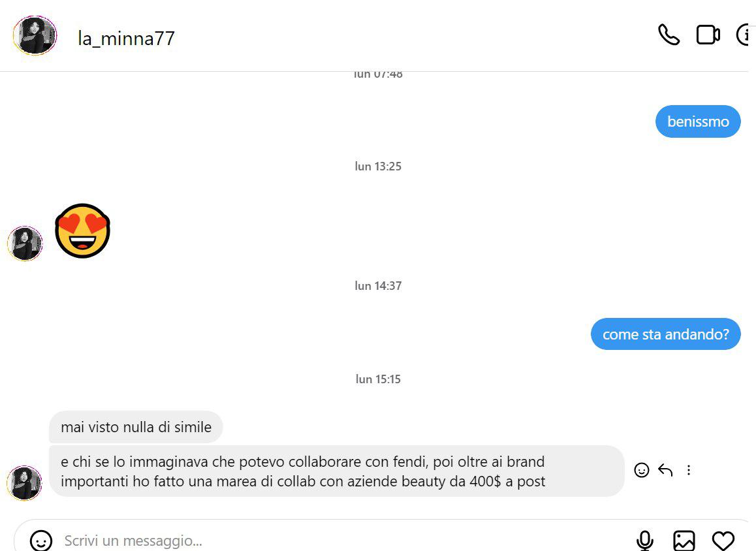This screenshot has width=756, height=551.
Task: Click the 'Scrivi un messaggio...' input field
Action: 338,541
